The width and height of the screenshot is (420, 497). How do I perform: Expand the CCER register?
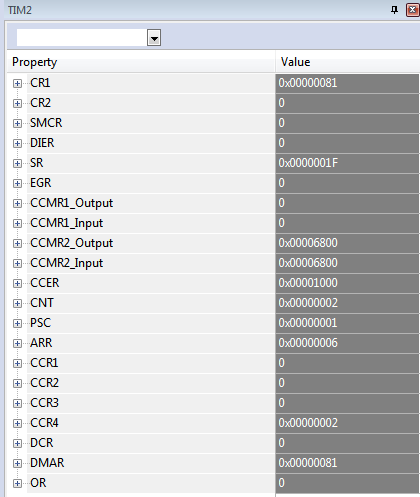coord(17,283)
